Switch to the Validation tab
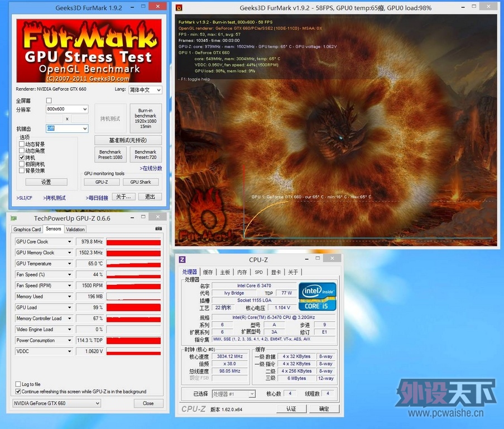 pos(75,229)
